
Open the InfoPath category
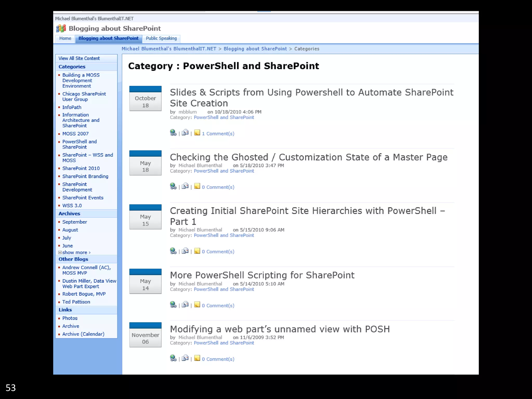point(72,107)
